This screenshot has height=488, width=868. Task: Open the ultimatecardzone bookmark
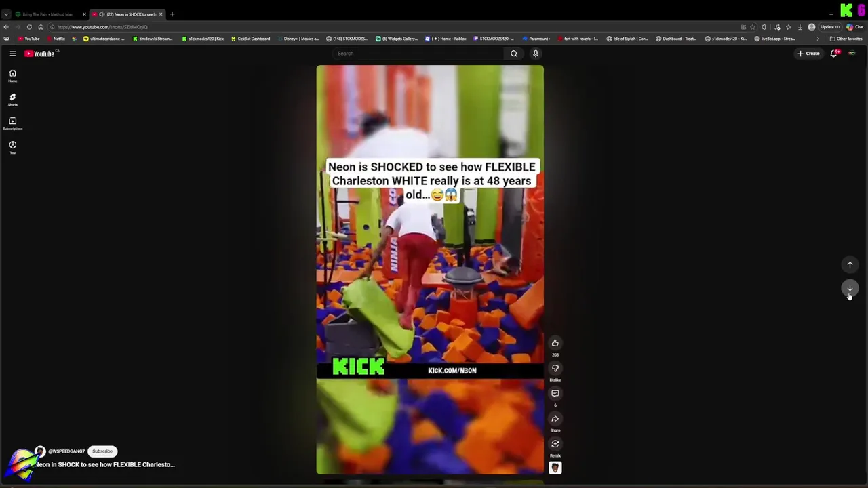[104, 39]
